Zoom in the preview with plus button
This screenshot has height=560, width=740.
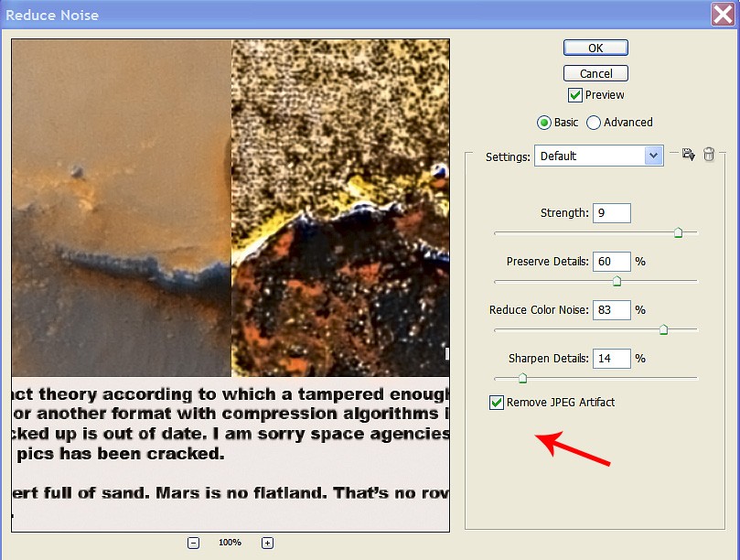(x=267, y=543)
